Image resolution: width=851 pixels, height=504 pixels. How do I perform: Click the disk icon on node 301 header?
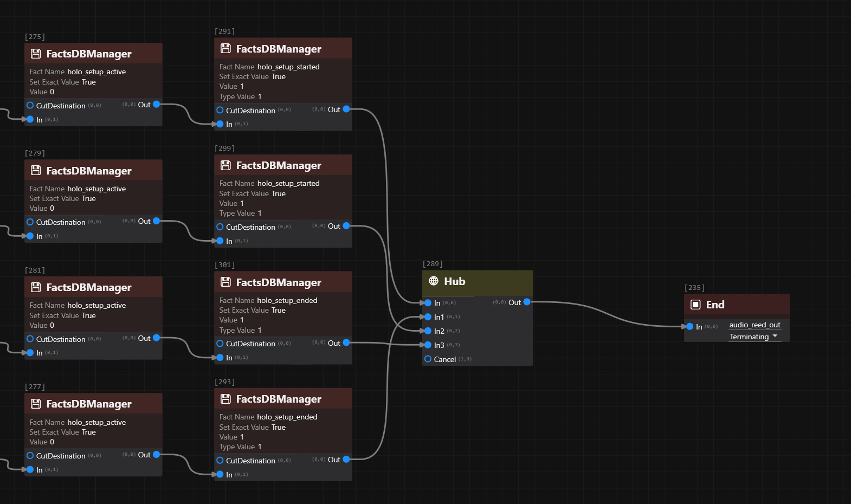[225, 282]
